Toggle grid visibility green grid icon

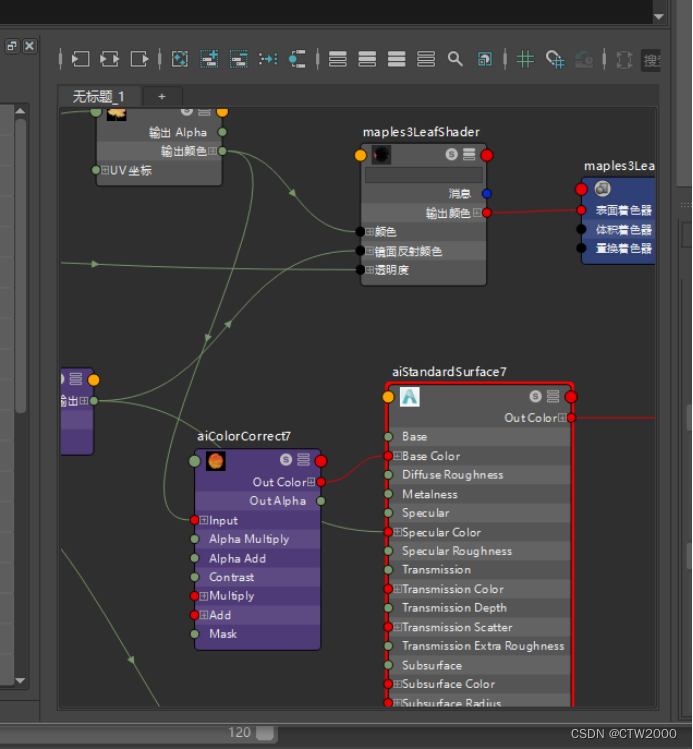(x=525, y=59)
